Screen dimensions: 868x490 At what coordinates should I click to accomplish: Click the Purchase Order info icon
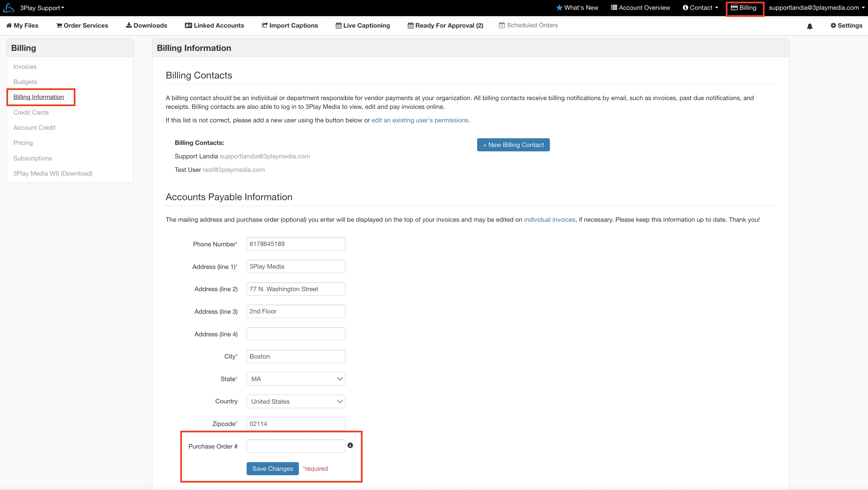[350, 446]
